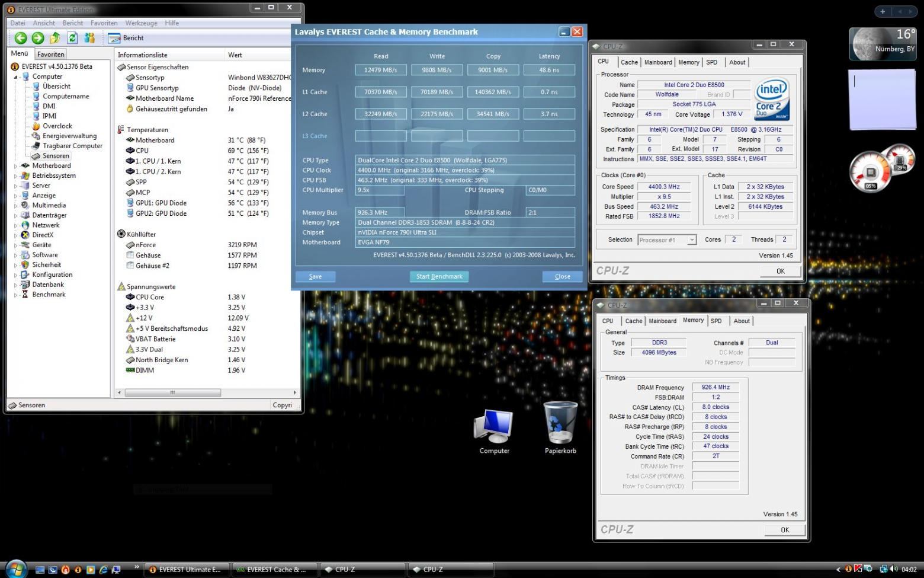Switch to the Favoriten tab
This screenshot has width=924, height=578.
pyautogui.click(x=51, y=54)
